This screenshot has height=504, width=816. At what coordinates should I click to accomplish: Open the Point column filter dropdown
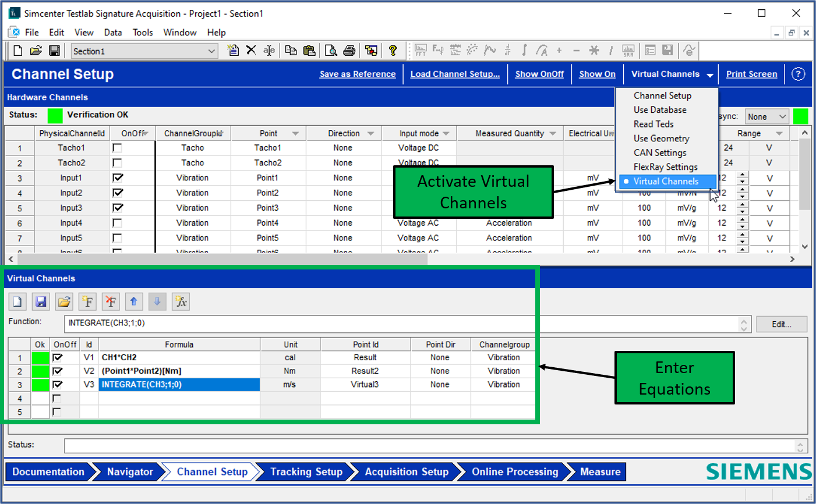pyautogui.click(x=295, y=133)
